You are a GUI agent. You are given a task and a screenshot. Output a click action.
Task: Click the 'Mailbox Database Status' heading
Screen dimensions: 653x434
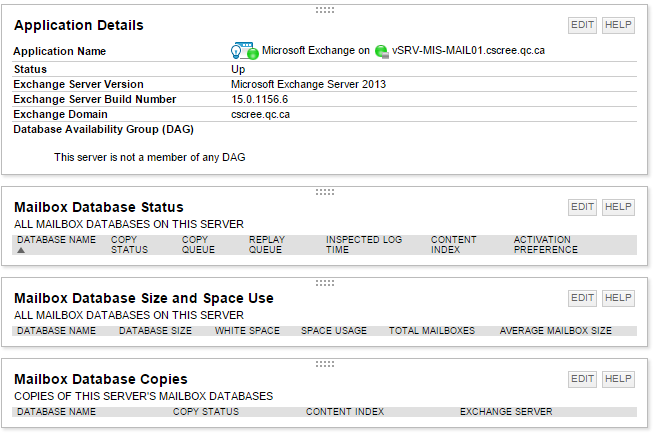point(99,207)
